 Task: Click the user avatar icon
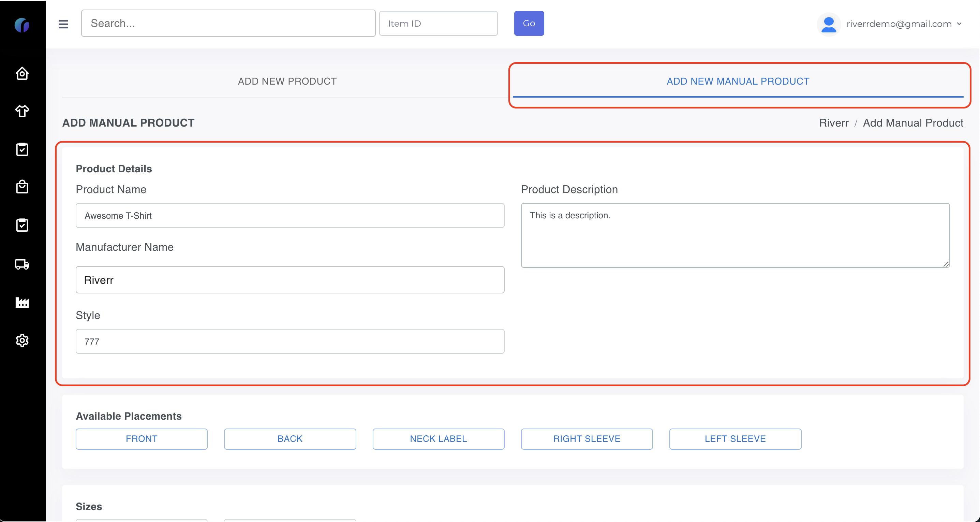(829, 24)
